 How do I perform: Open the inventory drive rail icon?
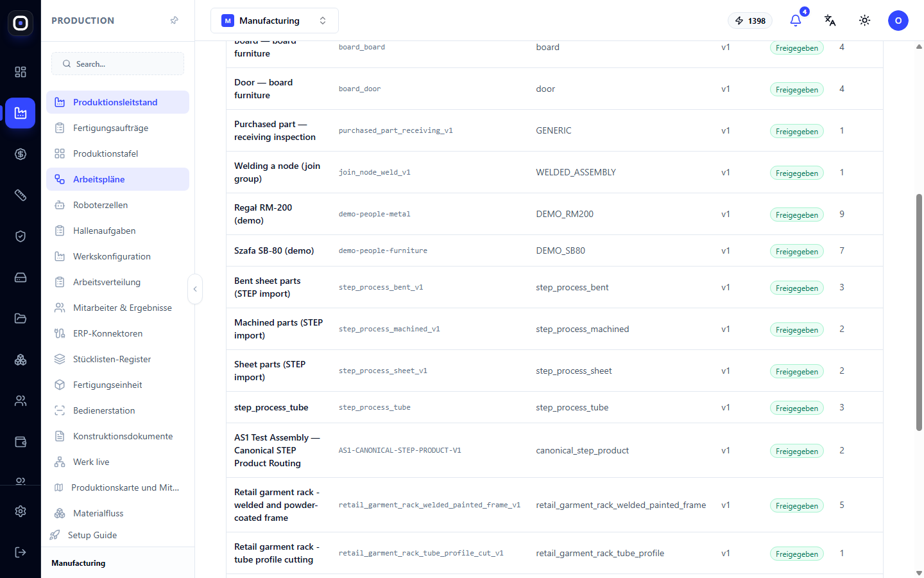click(21, 277)
